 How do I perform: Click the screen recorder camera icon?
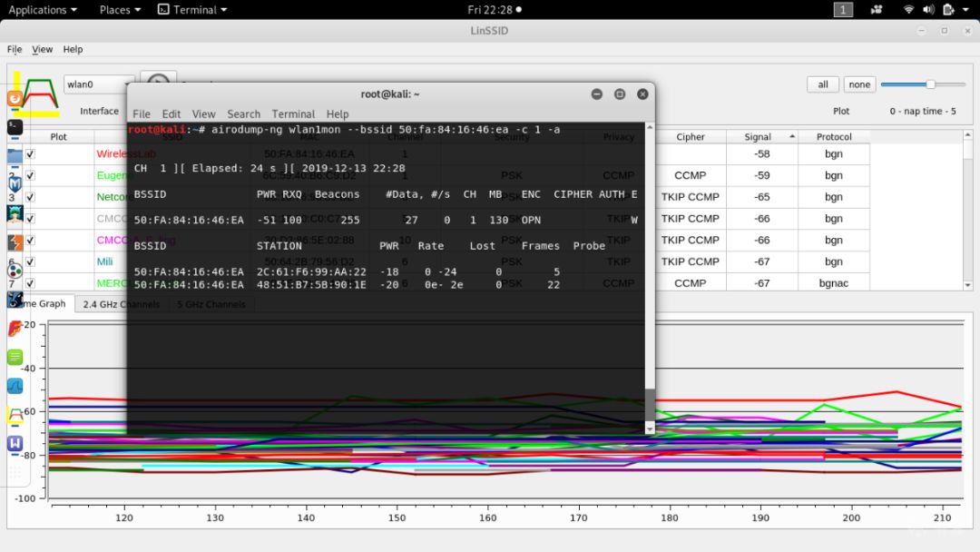click(x=877, y=10)
